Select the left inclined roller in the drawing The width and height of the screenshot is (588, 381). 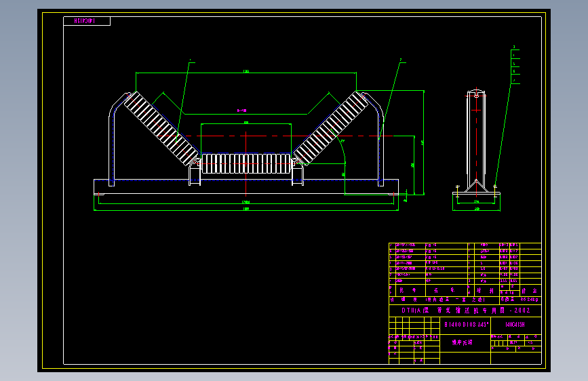[161, 128]
